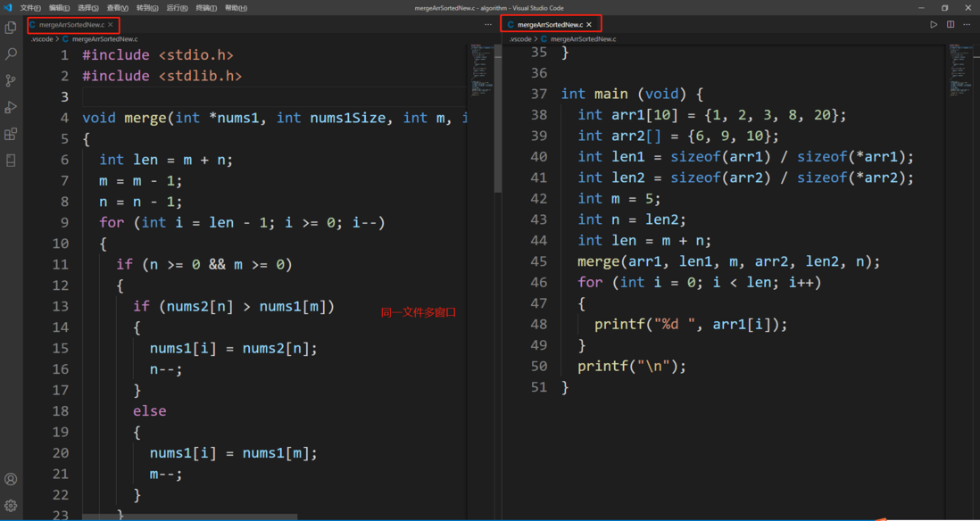The image size is (980, 521).
Task: Click 'int len = m + n;' on line 6
Action: 166,160
